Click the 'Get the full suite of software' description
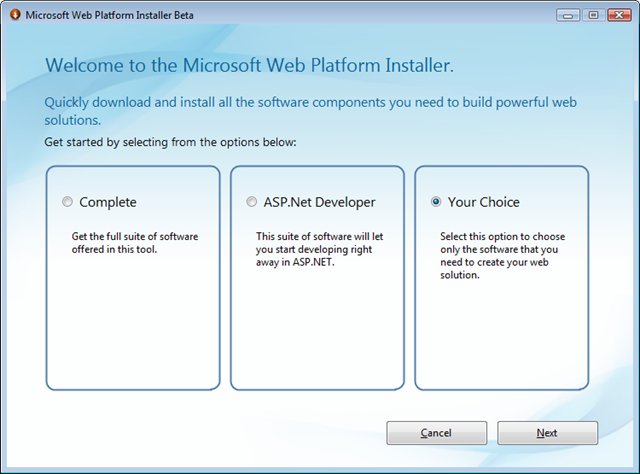The height and width of the screenshot is (474, 640). click(x=135, y=243)
